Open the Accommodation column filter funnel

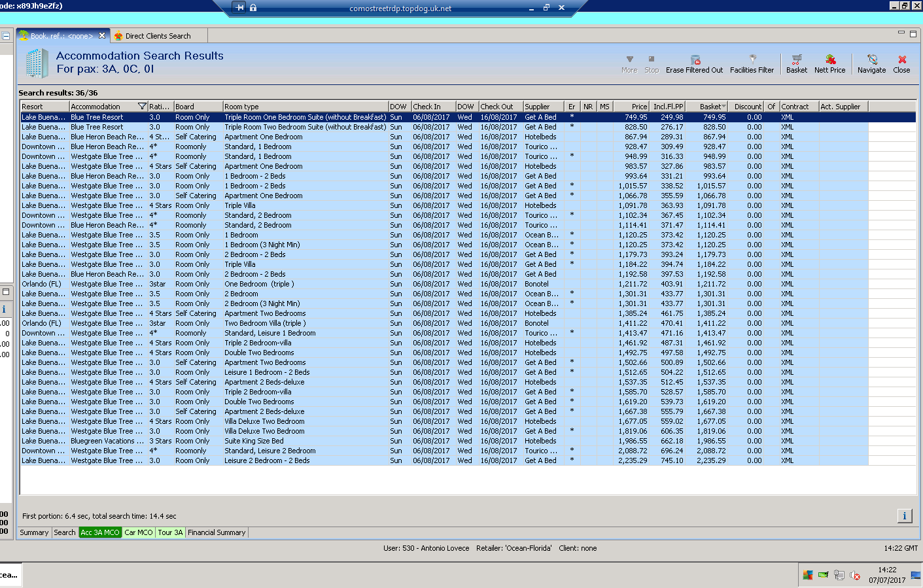click(x=142, y=106)
